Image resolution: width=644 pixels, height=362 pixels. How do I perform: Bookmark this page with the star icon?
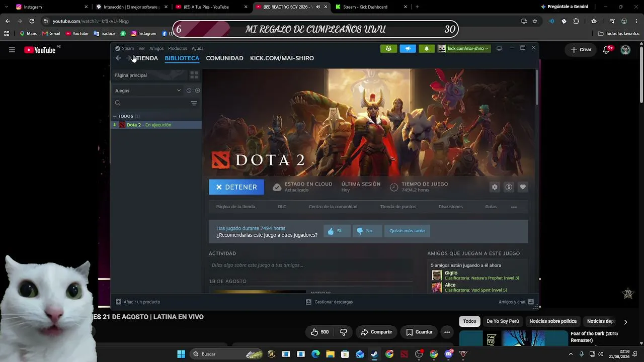535,21
